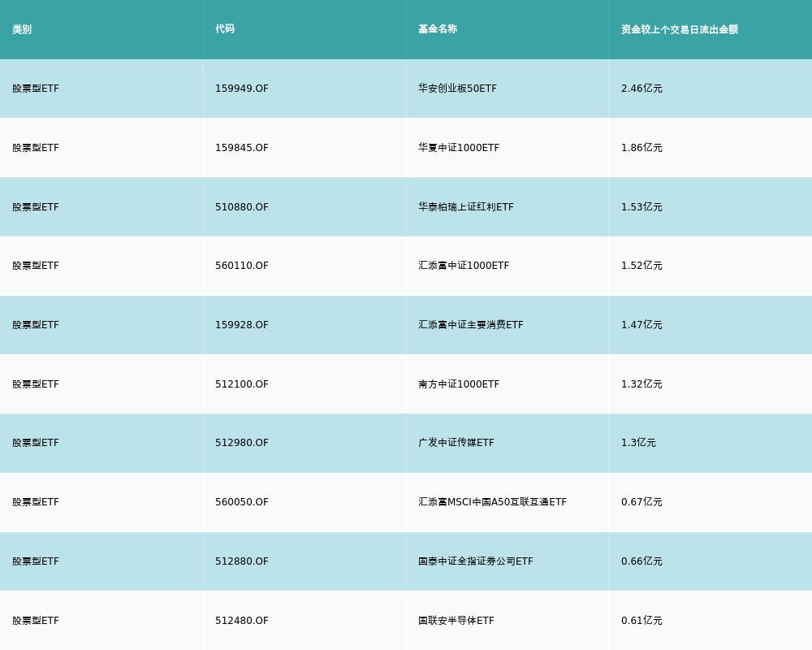Click the 1.32亿元 outflow value
Screen dimensions: 812x650
coord(641,384)
